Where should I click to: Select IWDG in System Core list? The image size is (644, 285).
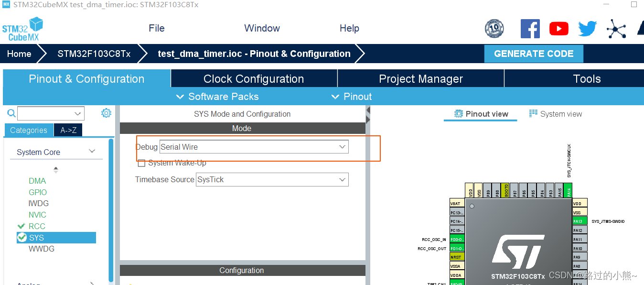pyautogui.click(x=39, y=203)
